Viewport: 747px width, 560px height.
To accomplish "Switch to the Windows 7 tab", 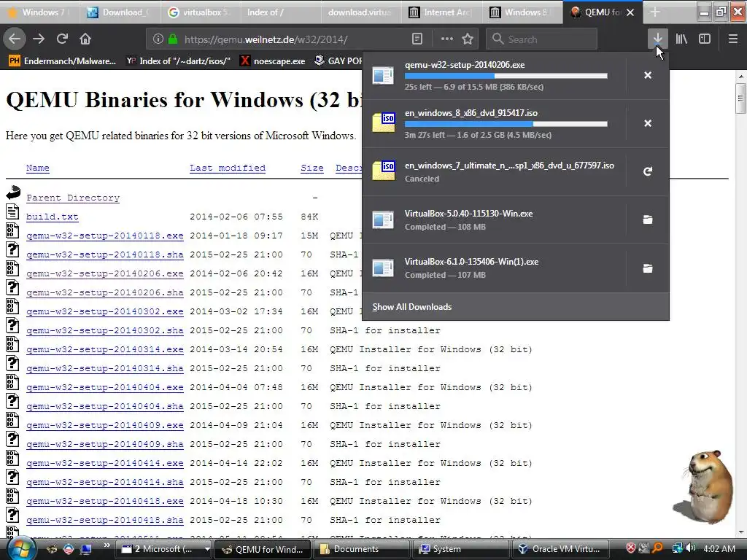I will 39,12.
